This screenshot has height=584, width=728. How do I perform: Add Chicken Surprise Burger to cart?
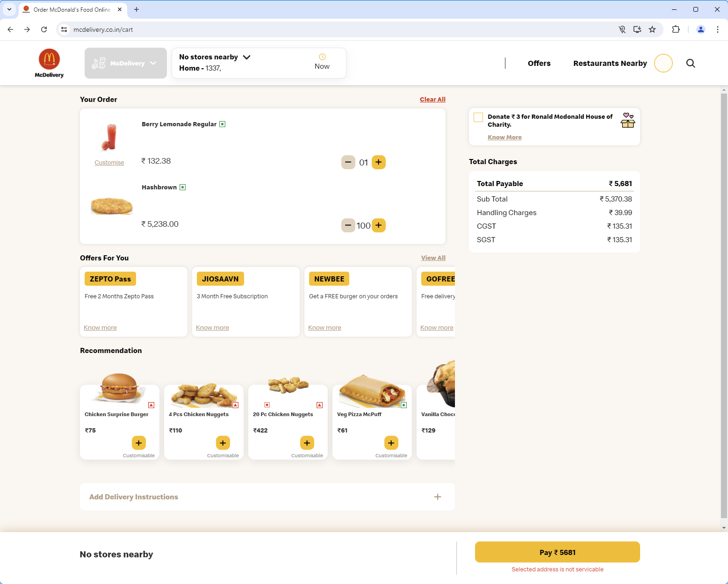(139, 443)
